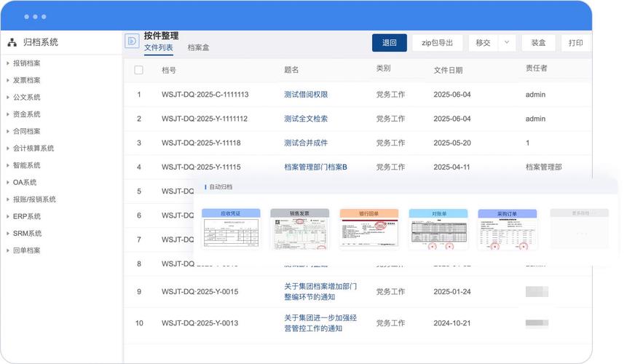Screen dimensions: 627x364
Task: Click the date 2025-05-20
Action: click(451, 143)
